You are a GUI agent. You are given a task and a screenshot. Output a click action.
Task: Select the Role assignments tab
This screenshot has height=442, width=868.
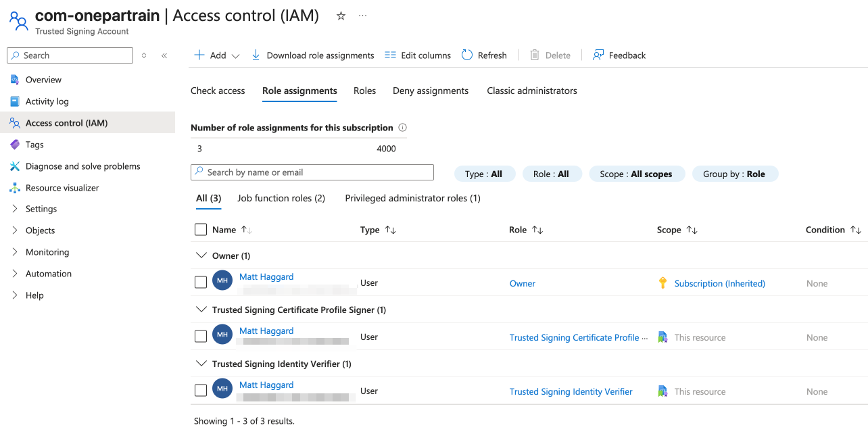pos(299,91)
